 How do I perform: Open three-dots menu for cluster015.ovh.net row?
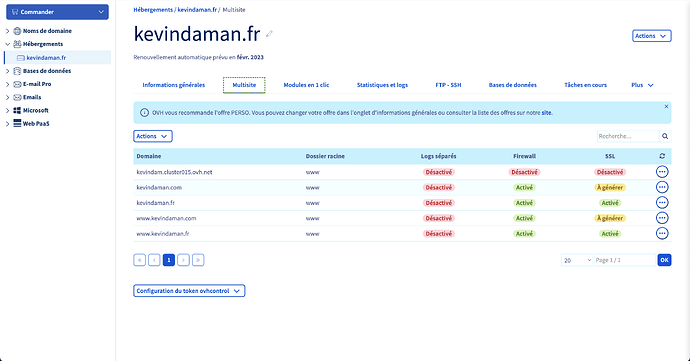tap(662, 172)
